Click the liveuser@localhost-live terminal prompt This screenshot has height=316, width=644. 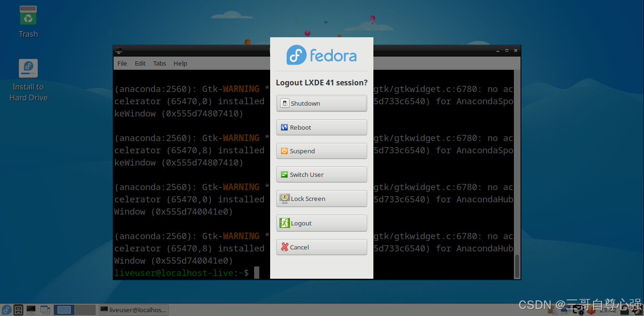182,273
